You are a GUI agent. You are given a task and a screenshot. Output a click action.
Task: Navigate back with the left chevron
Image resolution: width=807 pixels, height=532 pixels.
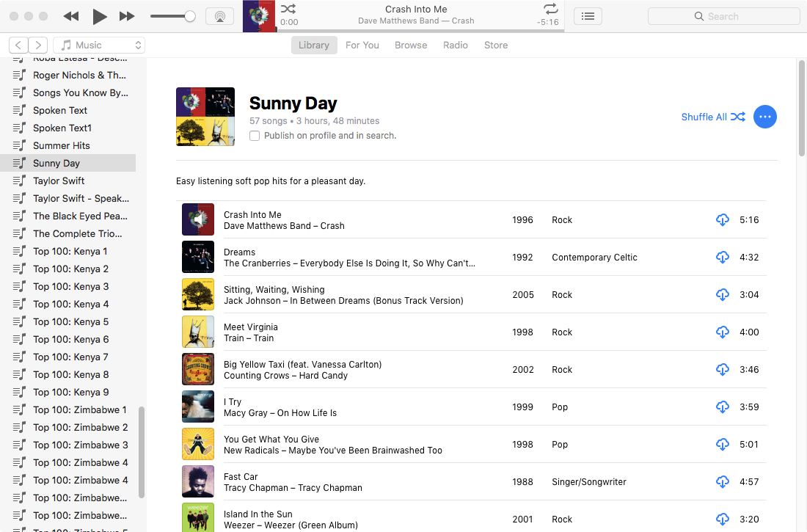pos(19,45)
